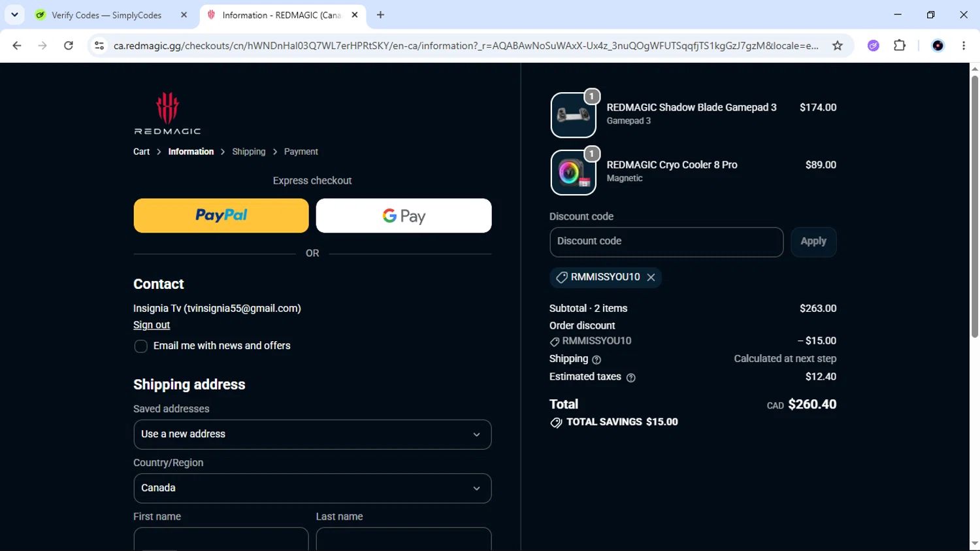Click Apply discount button
980x551 pixels.
(x=813, y=242)
